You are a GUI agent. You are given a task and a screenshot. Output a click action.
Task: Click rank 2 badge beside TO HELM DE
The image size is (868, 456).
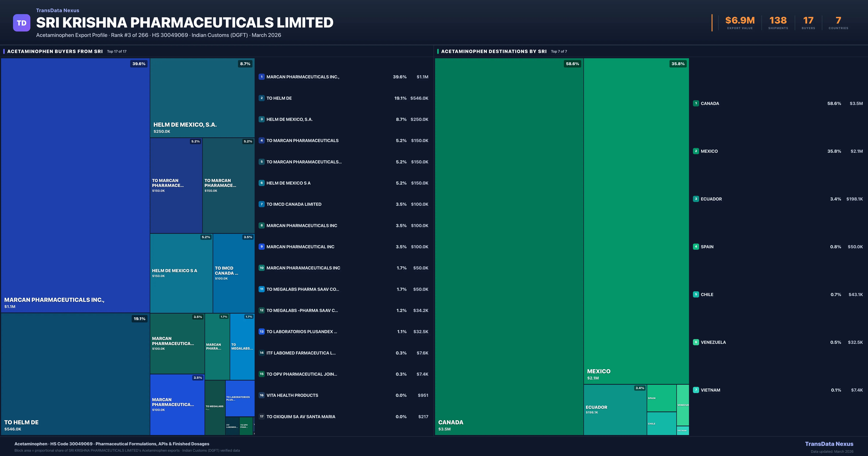point(261,98)
